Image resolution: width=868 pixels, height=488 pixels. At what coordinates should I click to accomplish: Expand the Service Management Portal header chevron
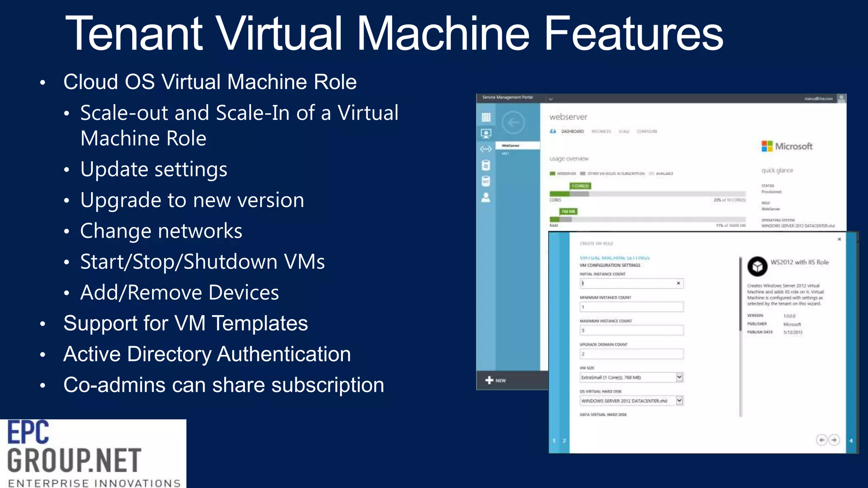(551, 99)
